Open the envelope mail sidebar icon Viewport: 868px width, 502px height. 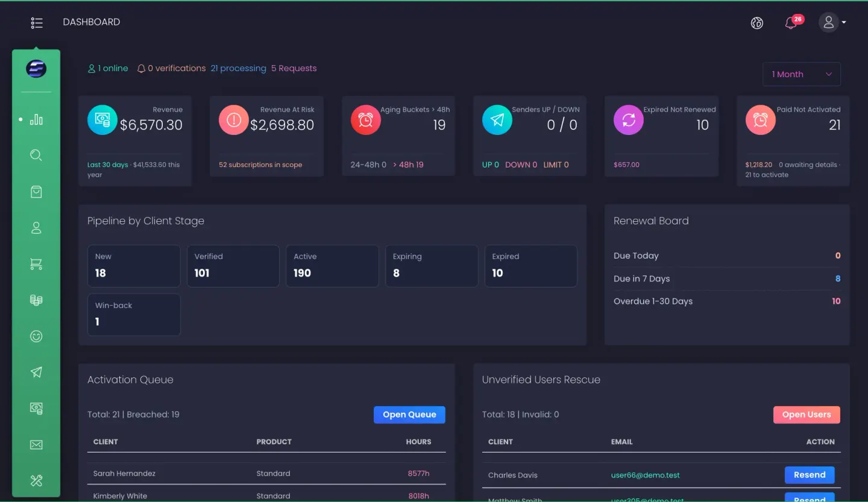click(36, 445)
